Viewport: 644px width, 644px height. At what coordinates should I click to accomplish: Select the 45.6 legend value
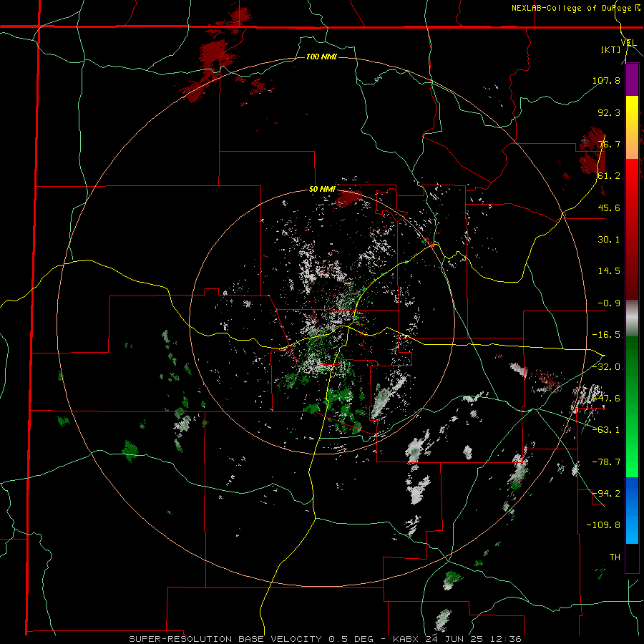click(x=609, y=208)
